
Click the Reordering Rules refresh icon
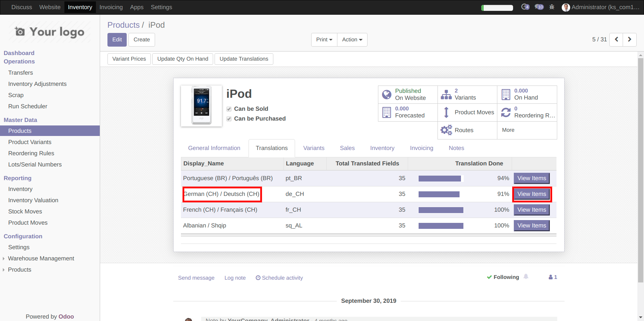pyautogui.click(x=506, y=112)
